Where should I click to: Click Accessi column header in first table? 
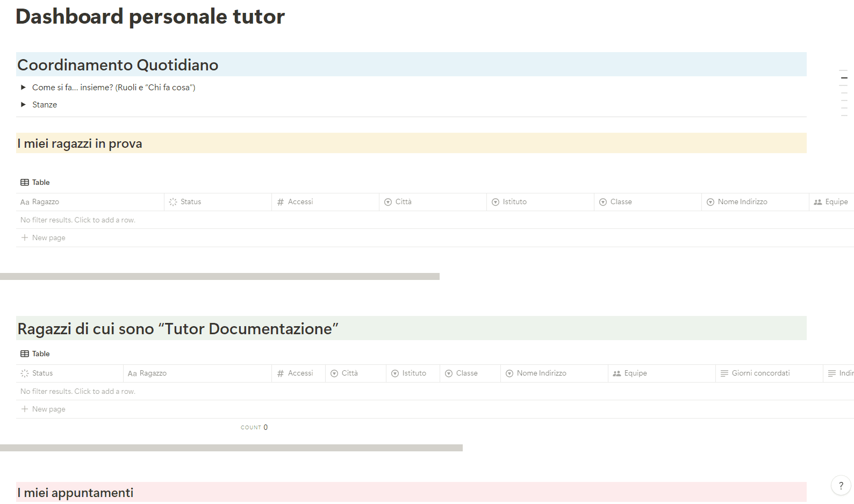[x=325, y=202]
